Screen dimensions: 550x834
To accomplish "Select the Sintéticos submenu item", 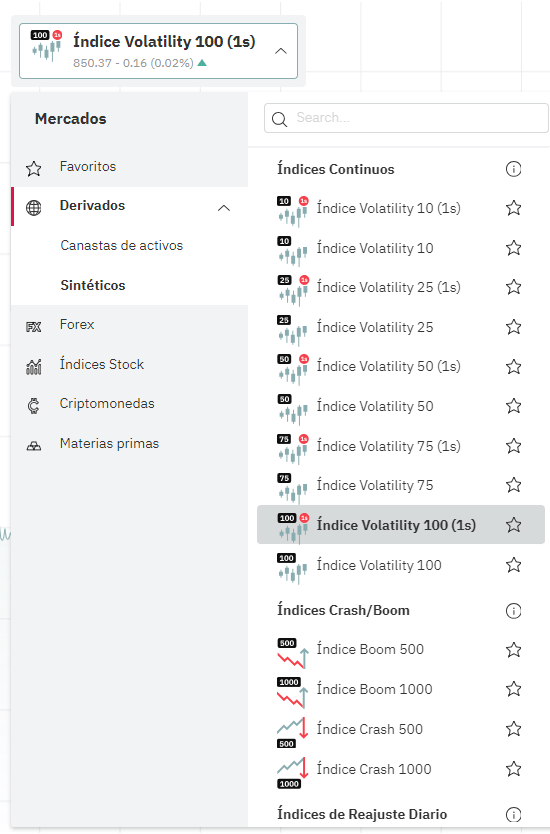I will [93, 286].
